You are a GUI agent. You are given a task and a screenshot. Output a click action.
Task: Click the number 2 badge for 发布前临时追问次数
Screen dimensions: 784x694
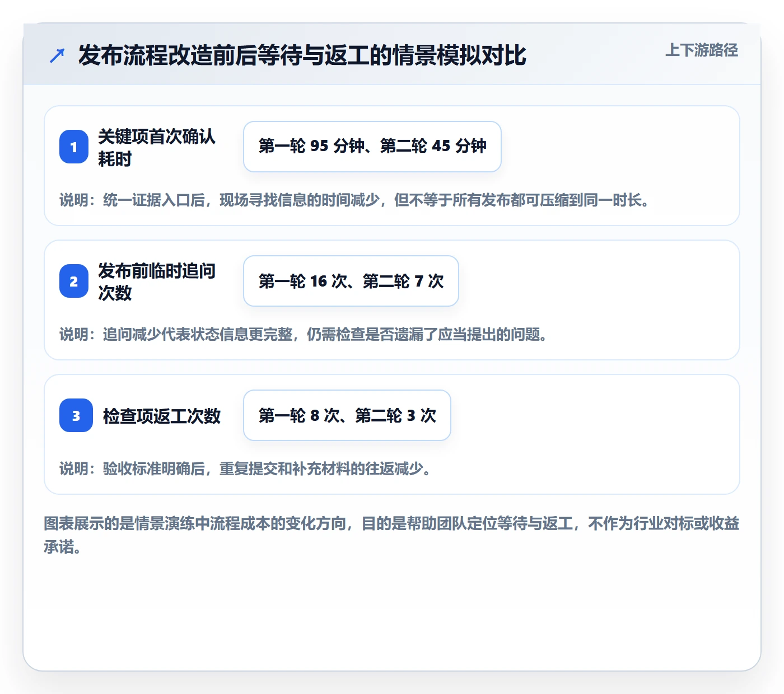74,281
